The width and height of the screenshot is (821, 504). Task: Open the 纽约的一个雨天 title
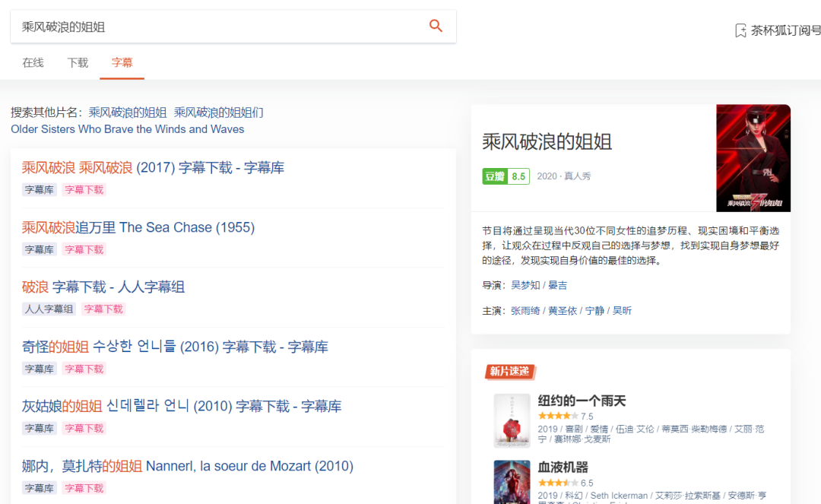582,401
